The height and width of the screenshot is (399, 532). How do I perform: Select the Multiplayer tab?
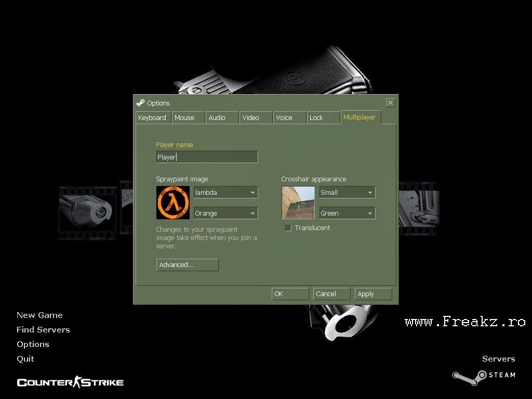tap(361, 117)
